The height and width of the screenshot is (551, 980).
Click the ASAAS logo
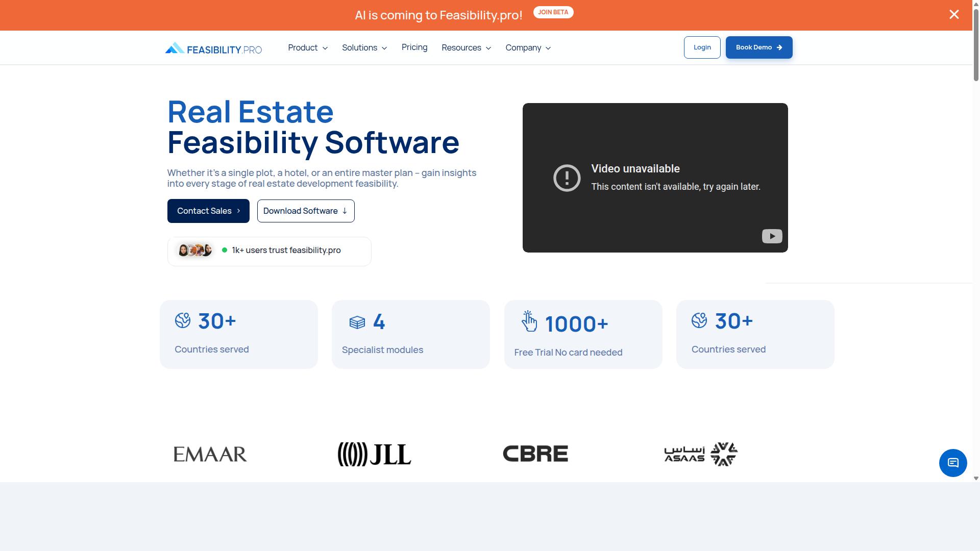(x=701, y=454)
